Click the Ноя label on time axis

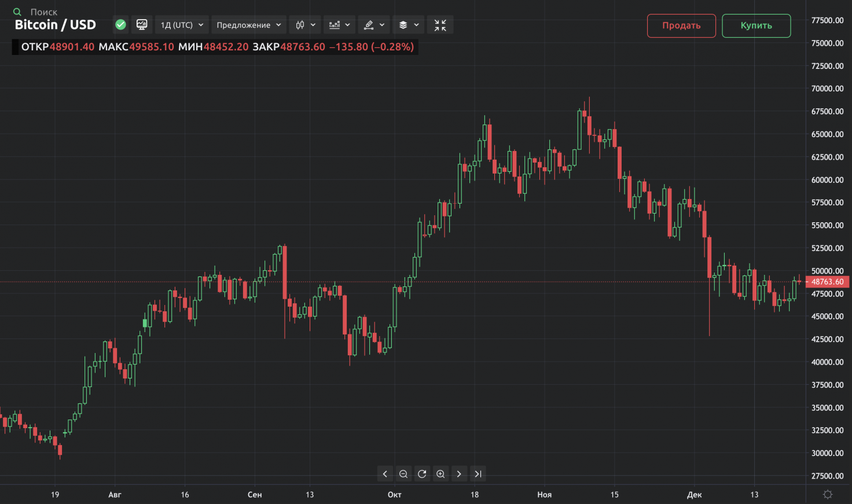pos(544,495)
